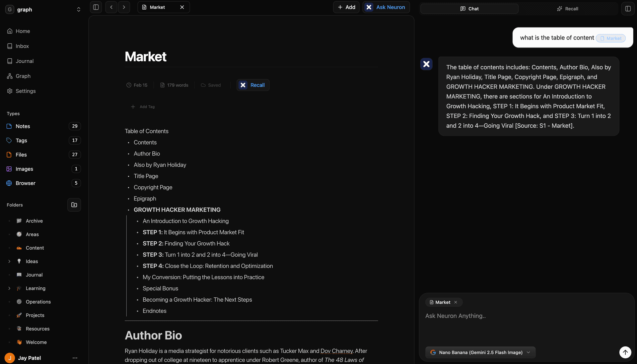Open the Graph view from sidebar

[23, 76]
